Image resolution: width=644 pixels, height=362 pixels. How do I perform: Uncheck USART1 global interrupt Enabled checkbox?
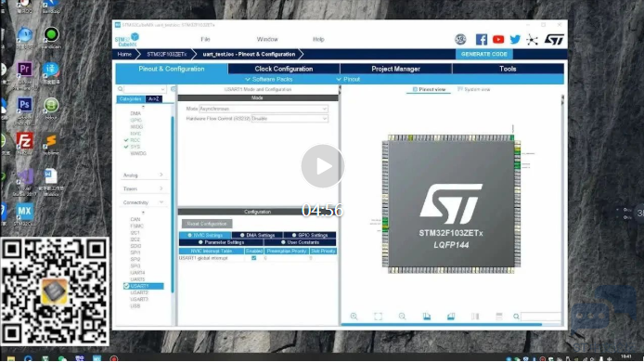254,258
